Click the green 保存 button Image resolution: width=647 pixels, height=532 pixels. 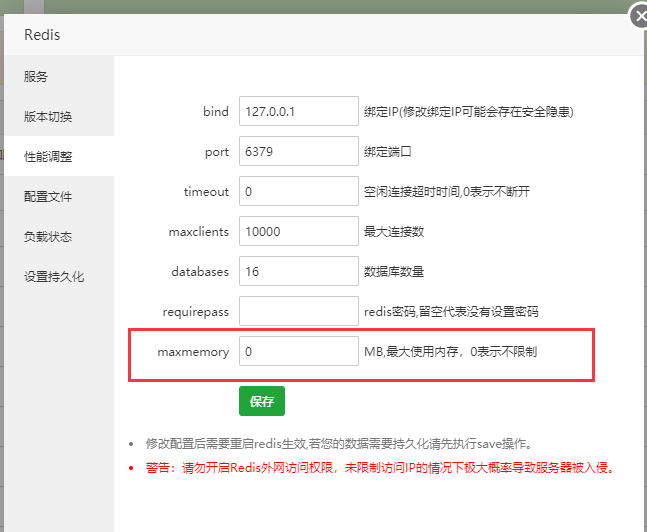262,401
